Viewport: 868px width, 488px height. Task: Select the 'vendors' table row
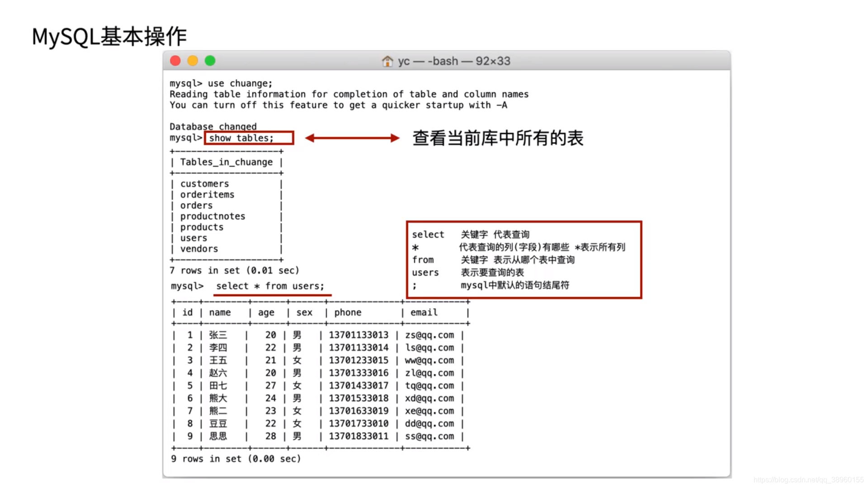point(199,249)
